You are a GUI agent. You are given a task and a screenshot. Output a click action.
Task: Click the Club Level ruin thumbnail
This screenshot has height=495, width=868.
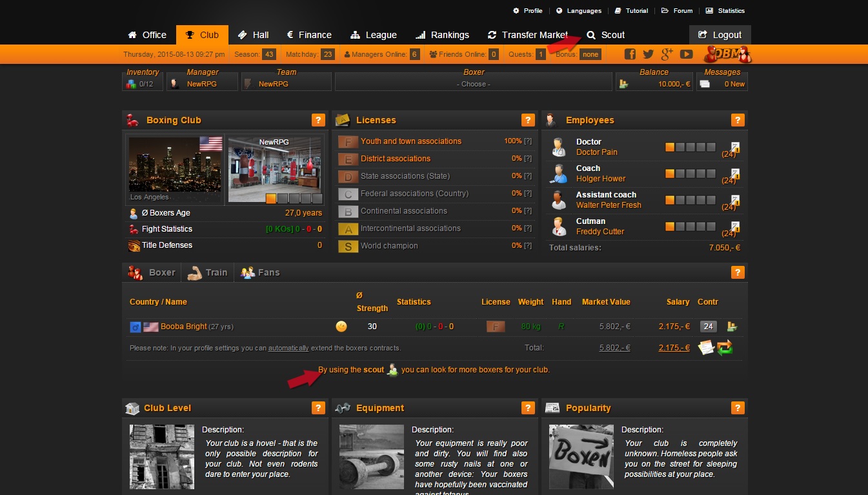point(162,456)
